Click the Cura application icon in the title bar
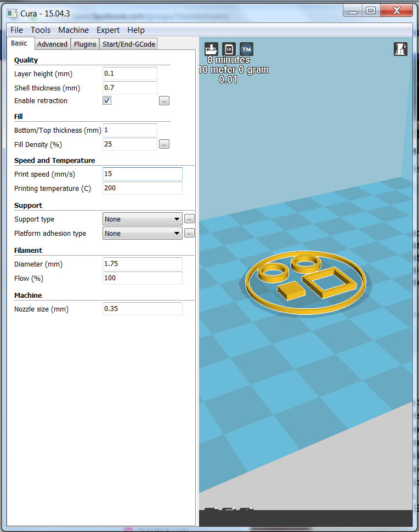 coord(12,14)
